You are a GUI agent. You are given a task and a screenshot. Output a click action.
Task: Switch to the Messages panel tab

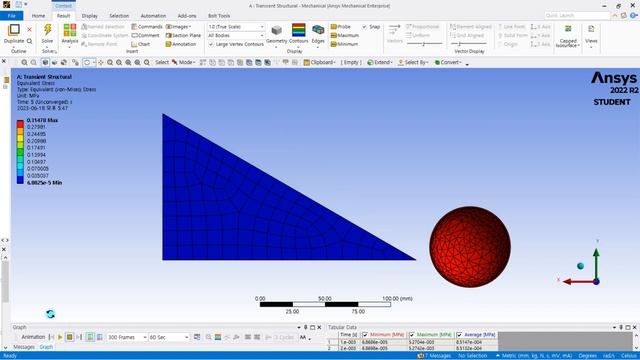click(x=24, y=347)
